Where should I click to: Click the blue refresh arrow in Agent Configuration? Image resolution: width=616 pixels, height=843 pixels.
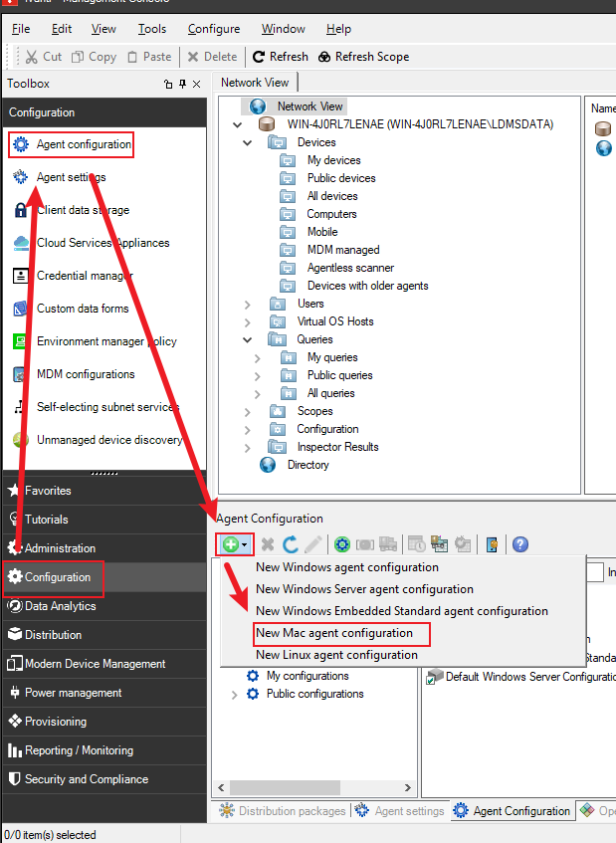(291, 544)
